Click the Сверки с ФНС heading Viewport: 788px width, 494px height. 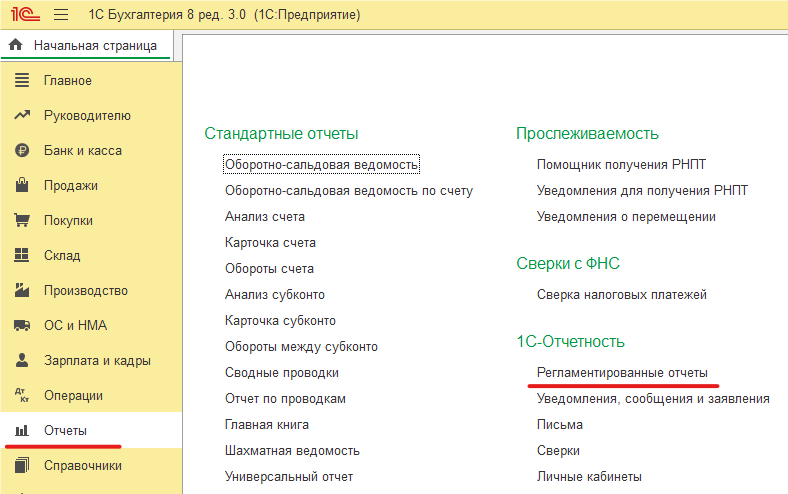click(x=568, y=263)
